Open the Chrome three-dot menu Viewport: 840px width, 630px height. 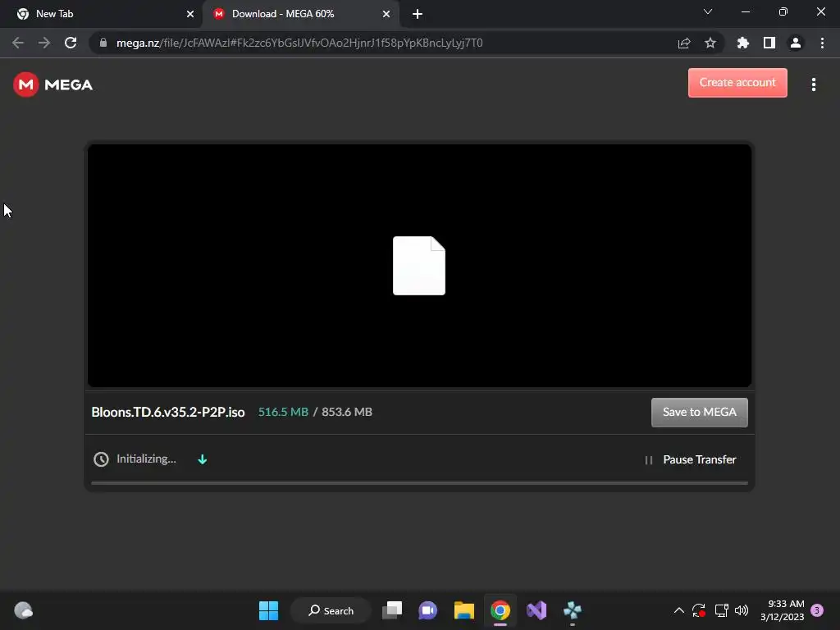[x=822, y=43]
